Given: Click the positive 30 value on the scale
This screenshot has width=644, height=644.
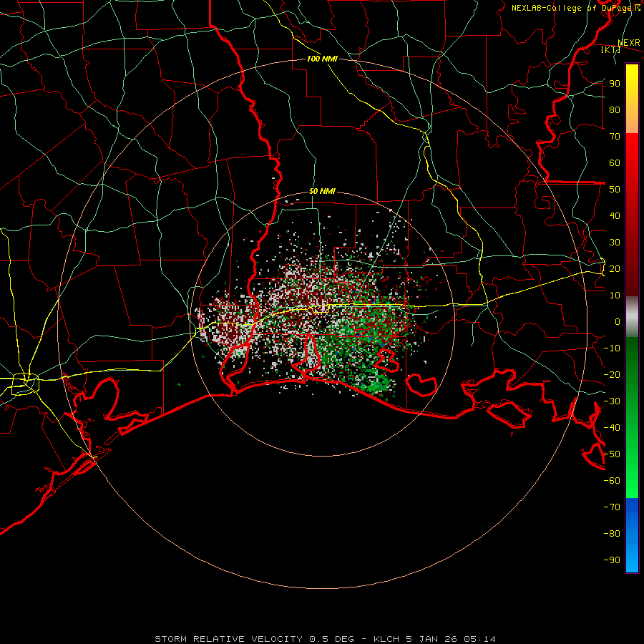Looking at the screenshot, I should coord(615,243).
